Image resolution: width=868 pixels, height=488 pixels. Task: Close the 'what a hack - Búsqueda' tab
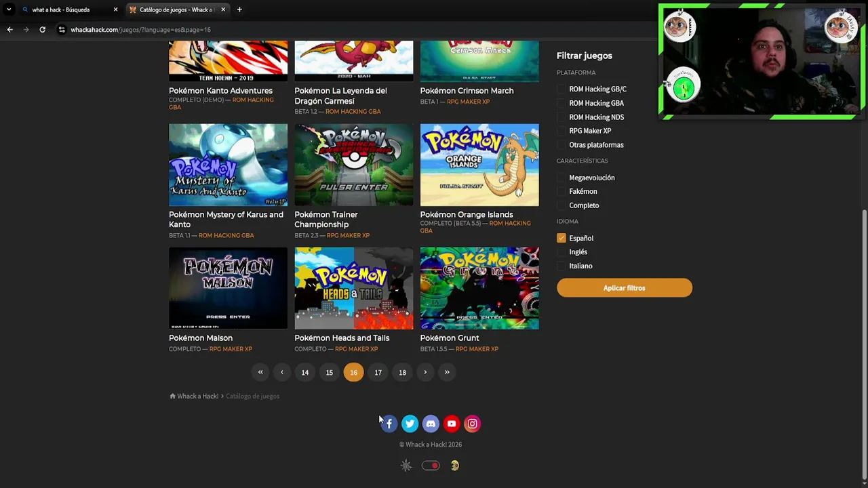click(x=115, y=9)
